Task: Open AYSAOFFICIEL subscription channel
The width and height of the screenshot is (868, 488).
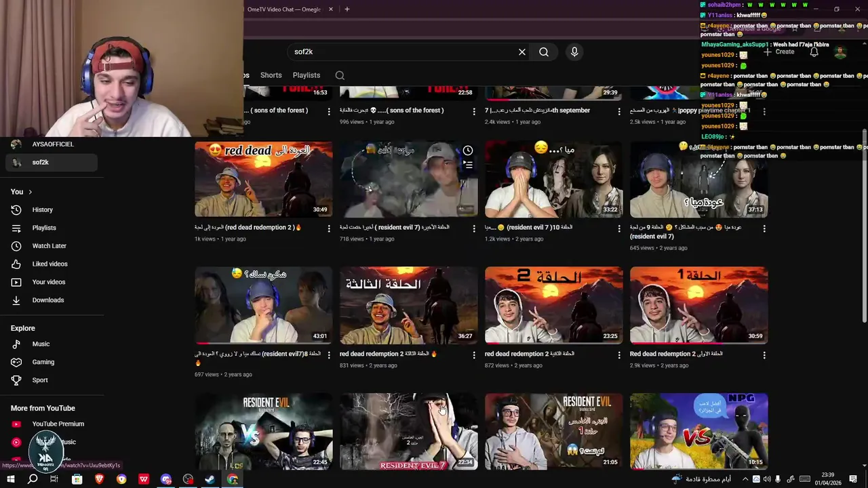Action: click(52, 144)
